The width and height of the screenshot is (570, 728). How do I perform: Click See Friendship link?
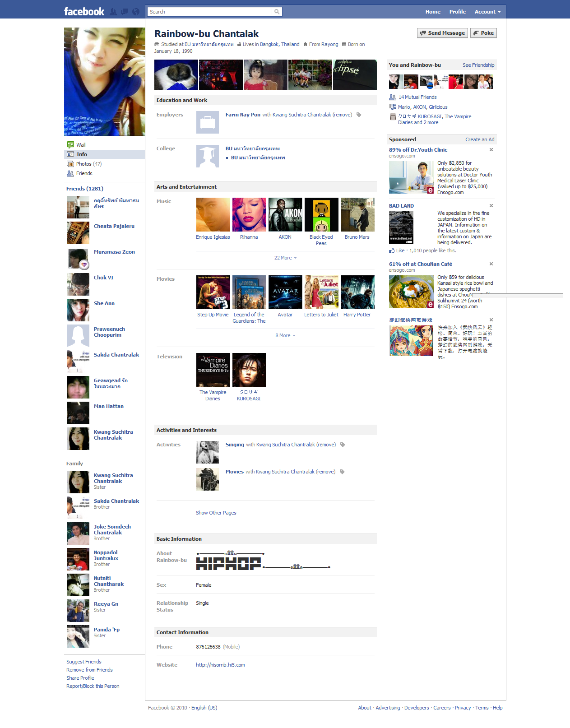click(478, 65)
